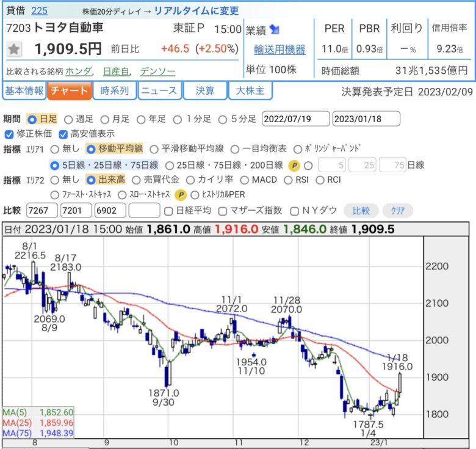Screen dimensions: 476x449
Task: Select the チャート tab
Action: pyautogui.click(x=69, y=90)
